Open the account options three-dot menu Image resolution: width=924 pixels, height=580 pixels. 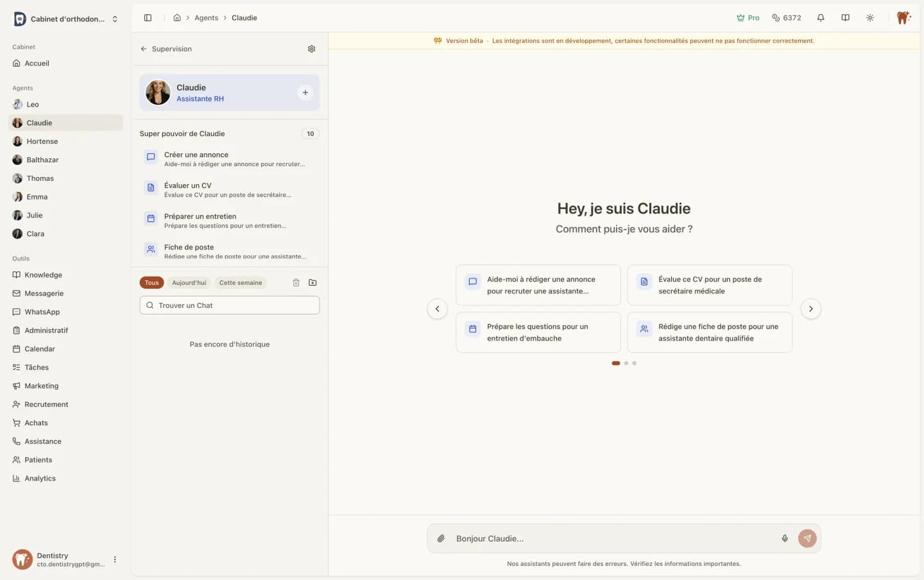tap(115, 559)
